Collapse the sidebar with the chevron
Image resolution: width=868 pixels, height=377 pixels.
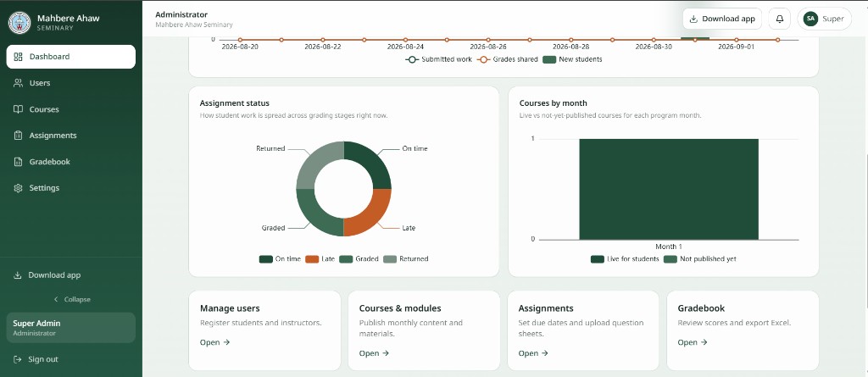56,300
